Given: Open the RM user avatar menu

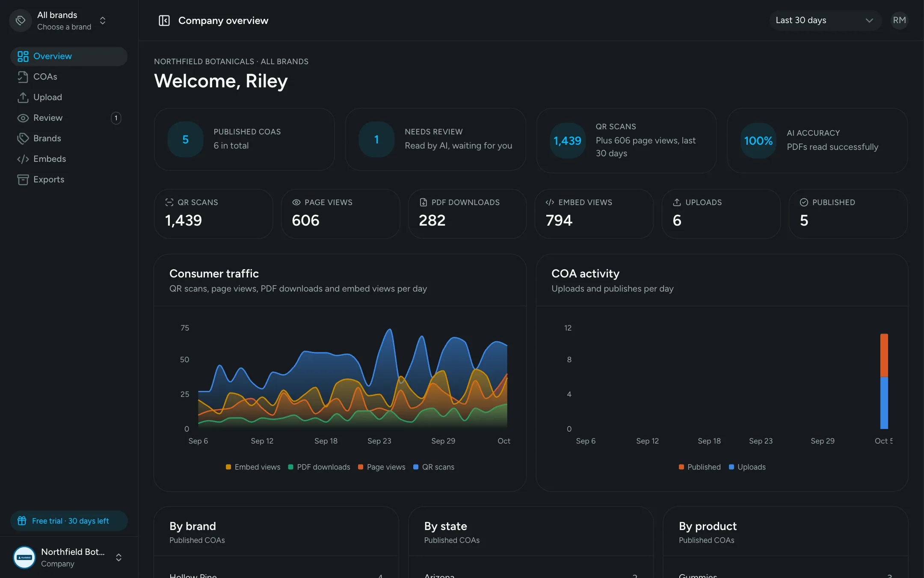Looking at the screenshot, I should (899, 20).
